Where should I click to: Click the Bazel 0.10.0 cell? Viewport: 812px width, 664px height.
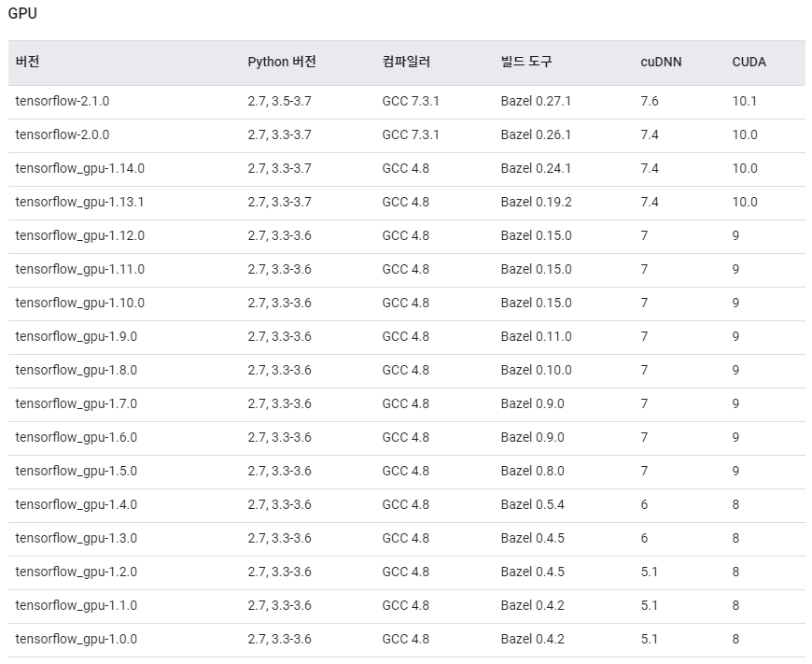click(x=536, y=370)
